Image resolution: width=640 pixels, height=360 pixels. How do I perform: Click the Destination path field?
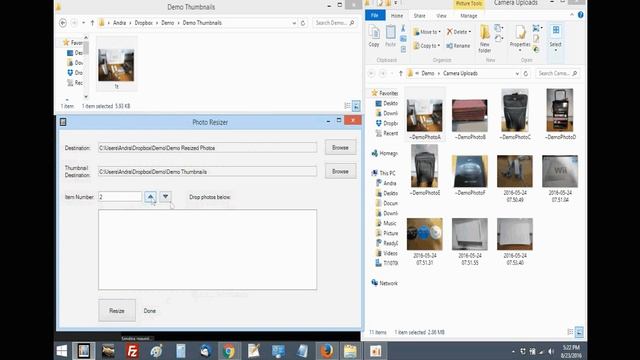click(207, 148)
